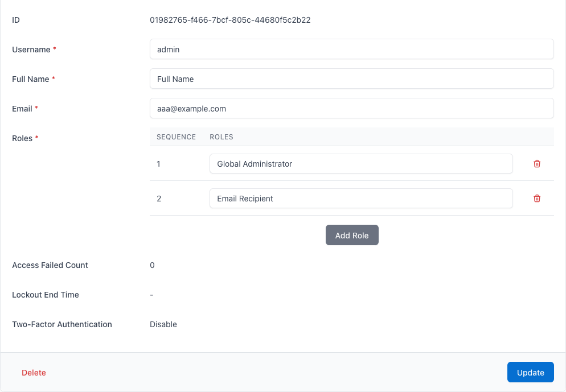Click the Delete link
The image size is (566, 392).
tap(34, 372)
